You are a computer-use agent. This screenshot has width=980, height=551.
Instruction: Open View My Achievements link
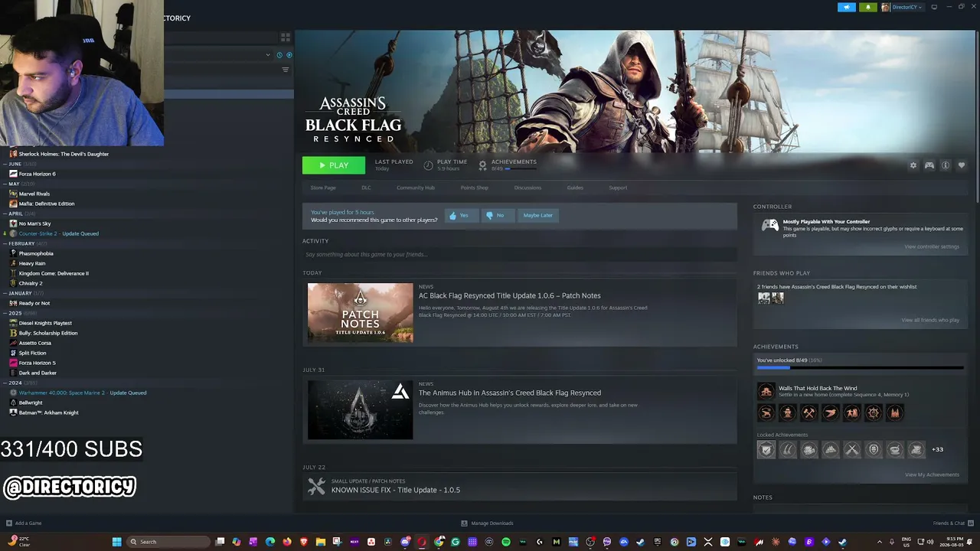point(932,474)
